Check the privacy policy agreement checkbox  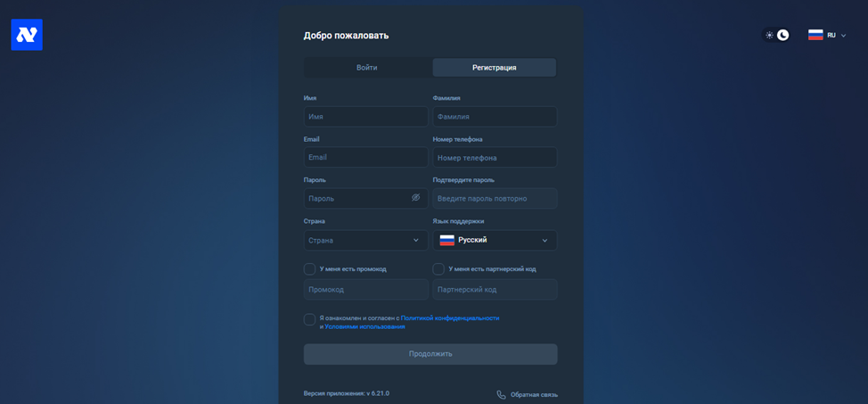(x=309, y=319)
